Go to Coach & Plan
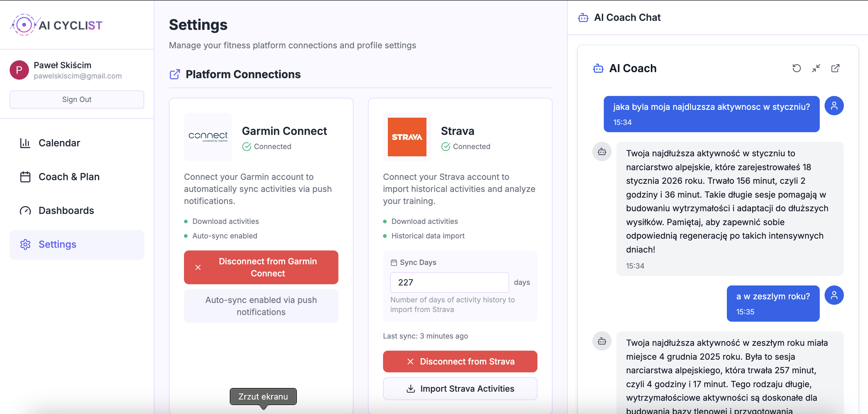The width and height of the screenshot is (868, 414). 69,177
